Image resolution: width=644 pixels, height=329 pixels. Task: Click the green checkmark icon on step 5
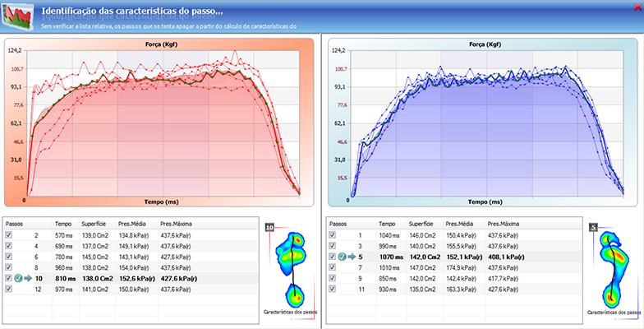[x=342, y=256]
